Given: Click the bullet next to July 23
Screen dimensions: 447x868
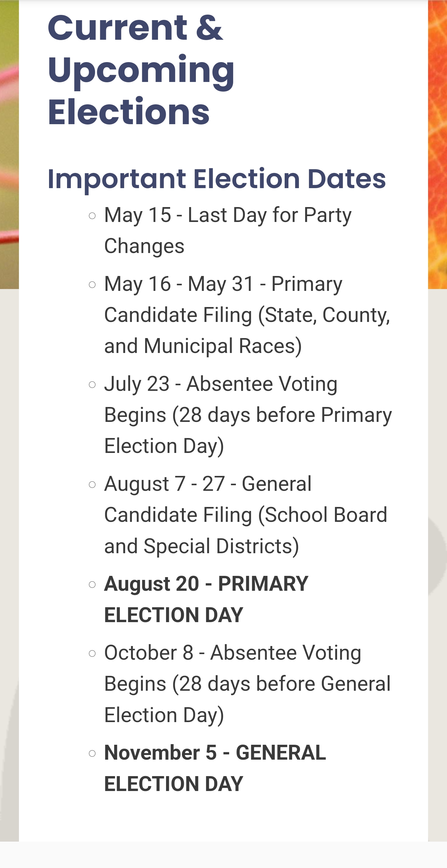Looking at the screenshot, I should tap(92, 384).
